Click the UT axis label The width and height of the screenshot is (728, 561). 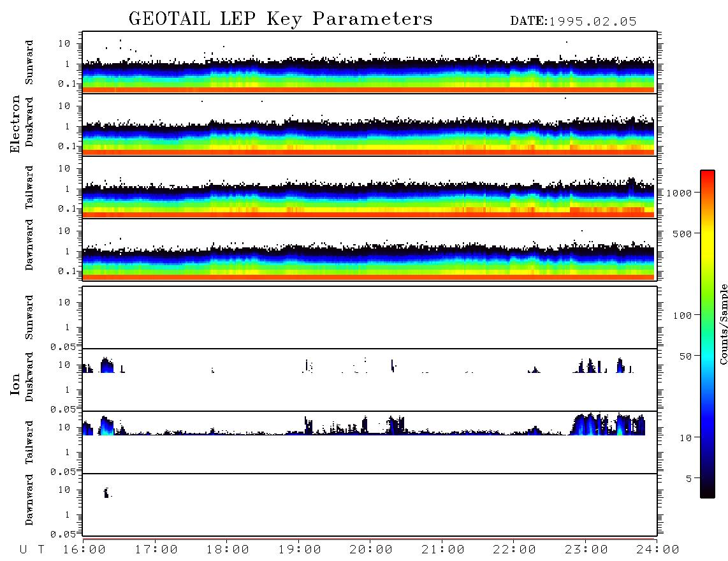tap(32, 550)
